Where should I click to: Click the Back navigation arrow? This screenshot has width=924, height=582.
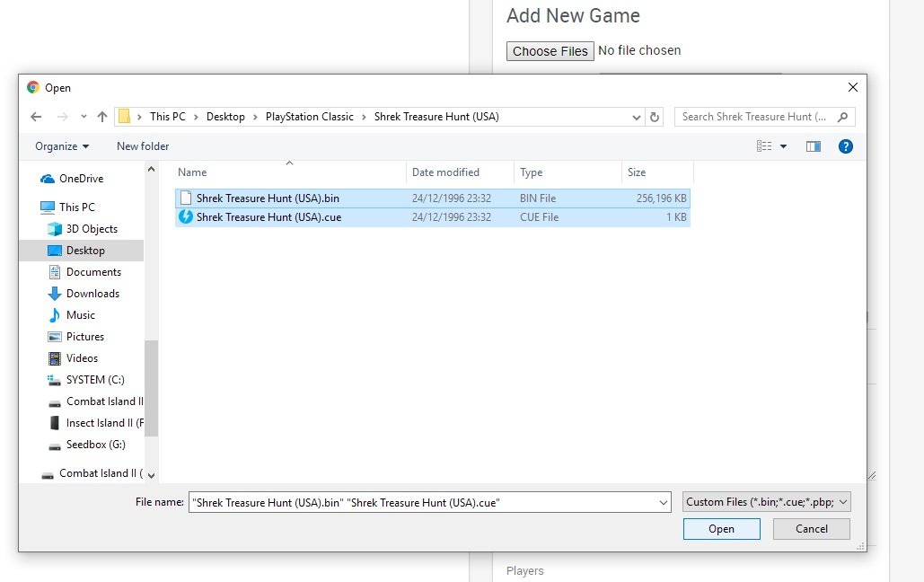coord(36,117)
